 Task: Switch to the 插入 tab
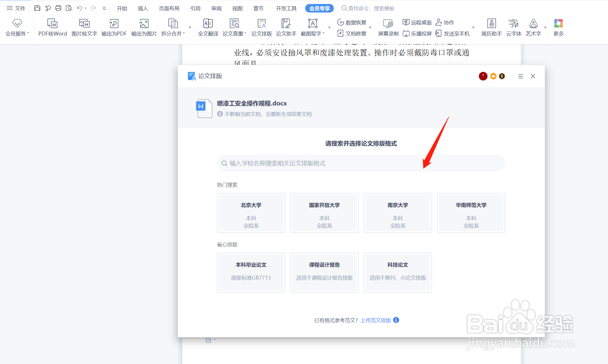(143, 8)
